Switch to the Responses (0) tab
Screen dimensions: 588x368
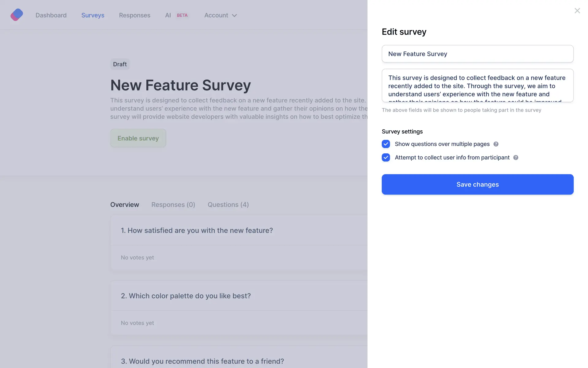(x=173, y=205)
